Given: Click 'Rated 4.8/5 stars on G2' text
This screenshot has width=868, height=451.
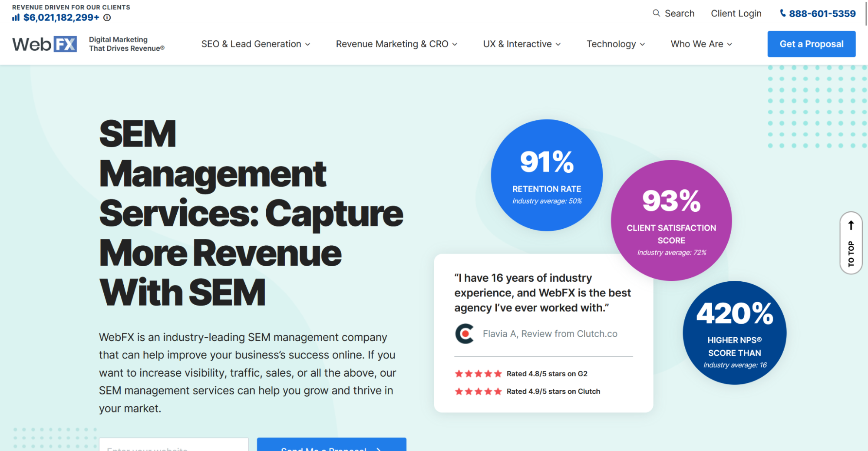Looking at the screenshot, I should point(547,374).
